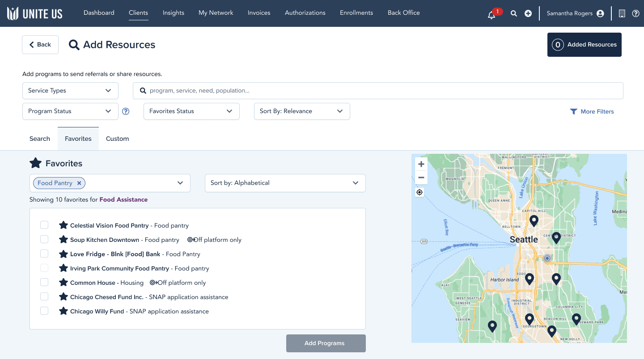Click the map pin near Georgetown

[529, 319]
